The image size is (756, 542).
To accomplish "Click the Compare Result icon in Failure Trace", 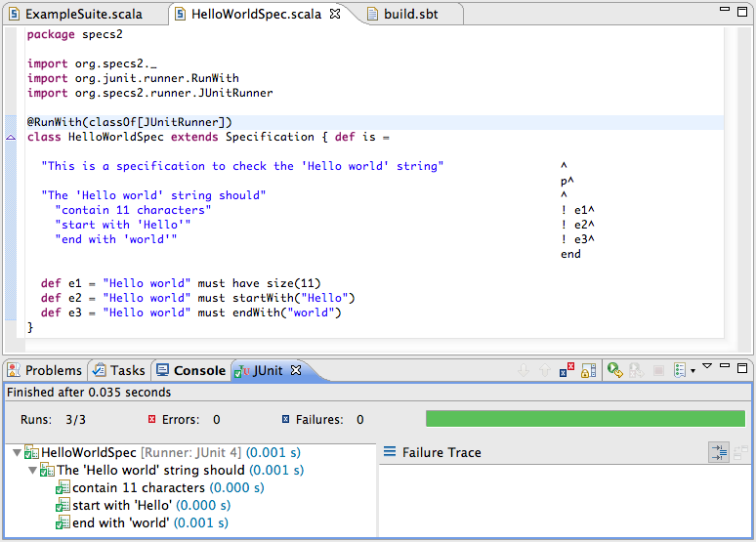I will pyautogui.click(x=738, y=452).
